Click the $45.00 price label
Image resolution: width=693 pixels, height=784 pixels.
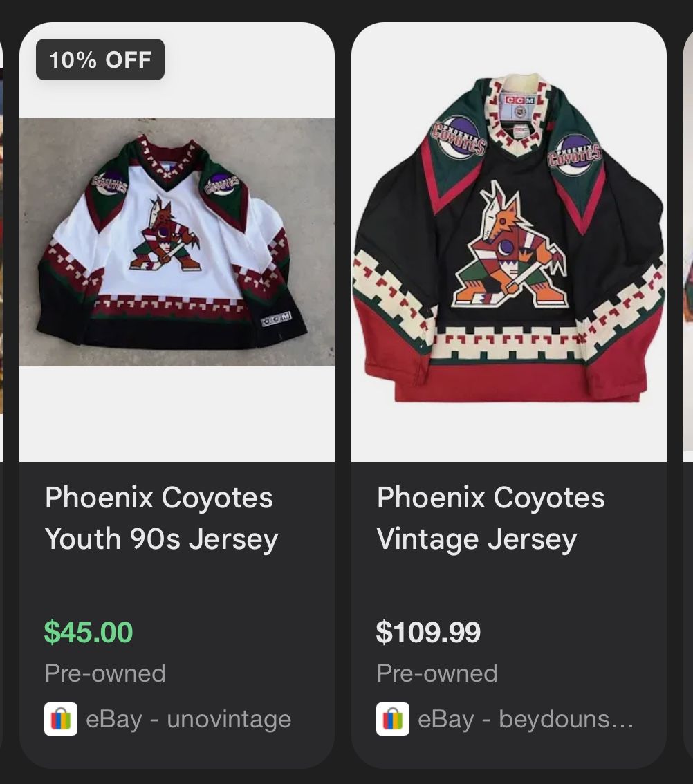pyautogui.click(x=88, y=631)
